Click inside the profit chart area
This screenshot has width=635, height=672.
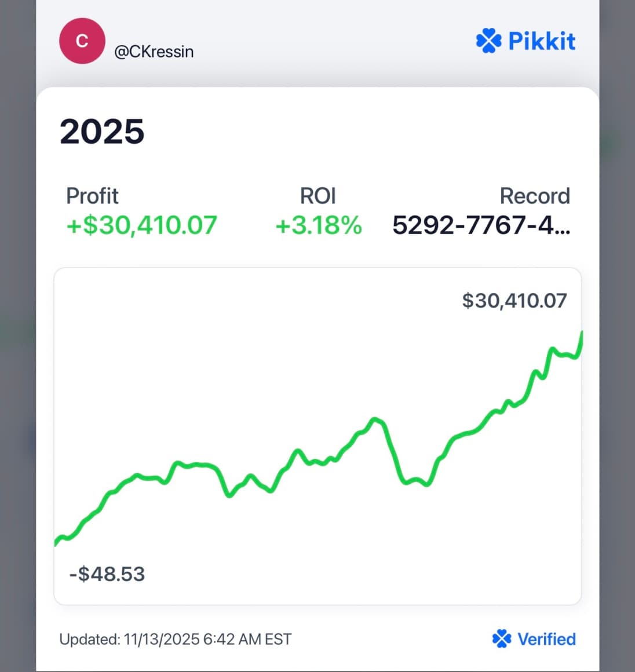pyautogui.click(x=317, y=434)
